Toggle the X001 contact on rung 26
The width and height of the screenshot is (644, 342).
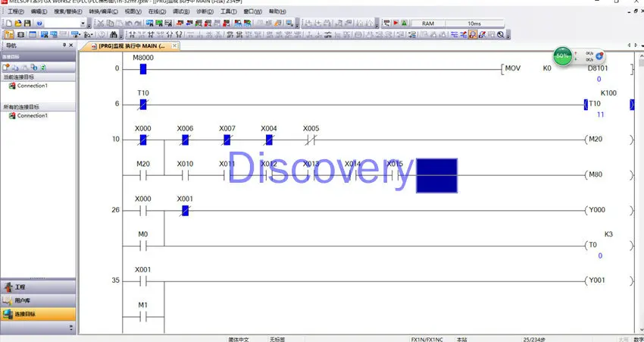[185, 210]
